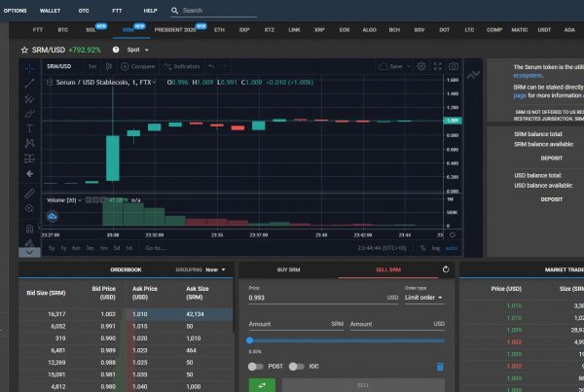Viewport: 584px width, 392px height.
Task: Open chart settings gear icon
Action: coord(421,66)
